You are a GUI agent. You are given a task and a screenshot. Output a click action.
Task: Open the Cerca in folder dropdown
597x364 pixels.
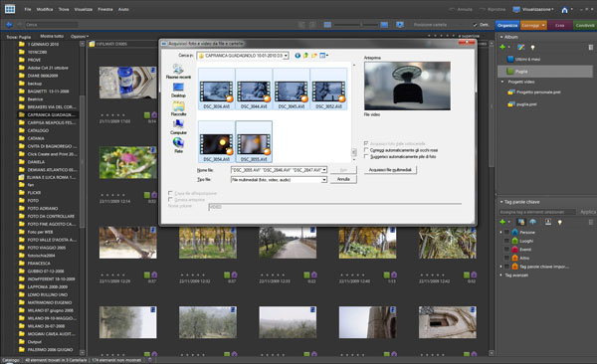click(x=243, y=56)
